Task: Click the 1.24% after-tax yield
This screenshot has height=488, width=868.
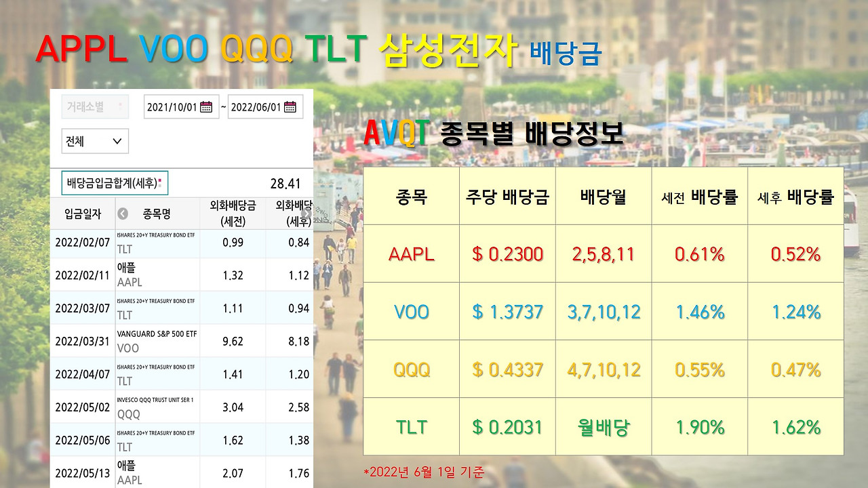Action: pyautogui.click(x=796, y=312)
